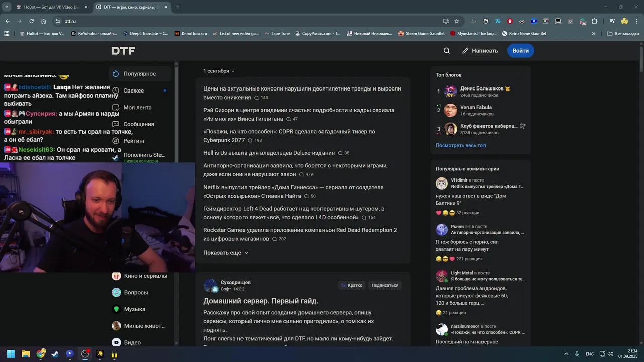Click the Написать write-post button
Image resolution: width=644 pixels, height=362 pixels.
point(480,51)
